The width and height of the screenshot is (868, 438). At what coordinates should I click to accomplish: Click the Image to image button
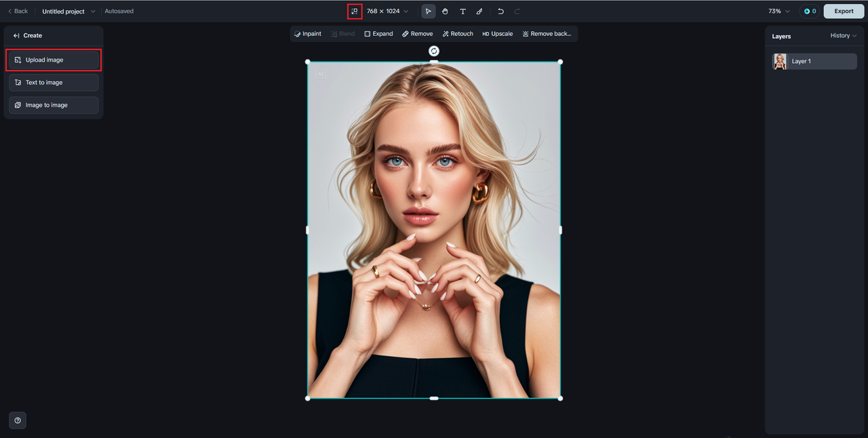(54, 105)
